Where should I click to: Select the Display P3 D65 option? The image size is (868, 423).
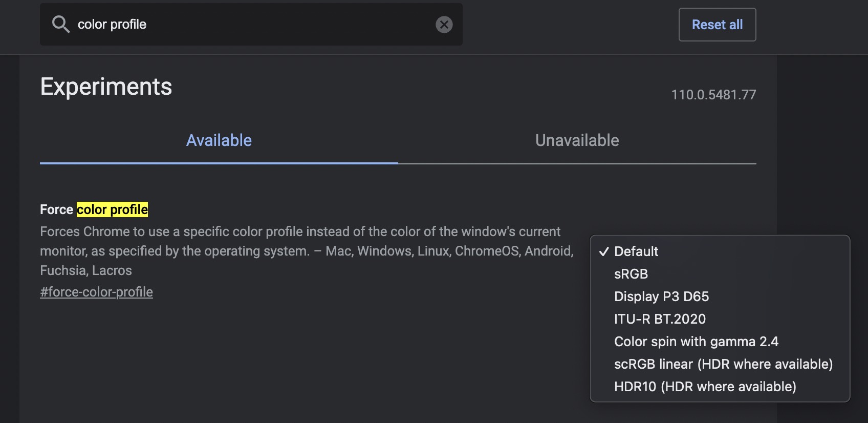coord(661,297)
